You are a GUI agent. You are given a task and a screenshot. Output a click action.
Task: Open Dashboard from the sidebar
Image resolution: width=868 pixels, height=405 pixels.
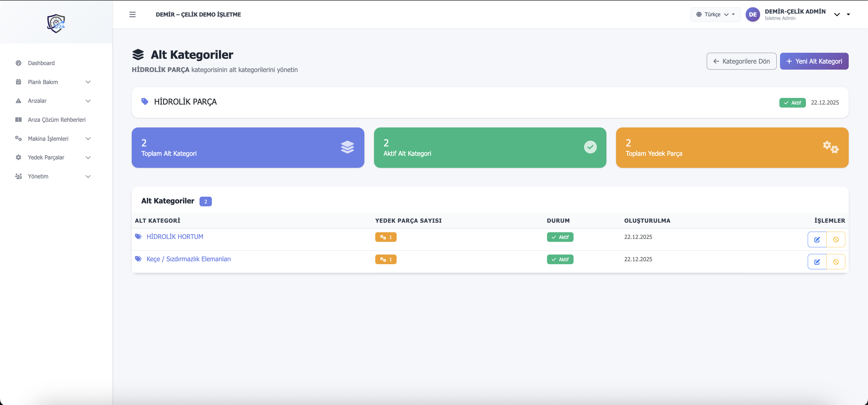pos(41,63)
